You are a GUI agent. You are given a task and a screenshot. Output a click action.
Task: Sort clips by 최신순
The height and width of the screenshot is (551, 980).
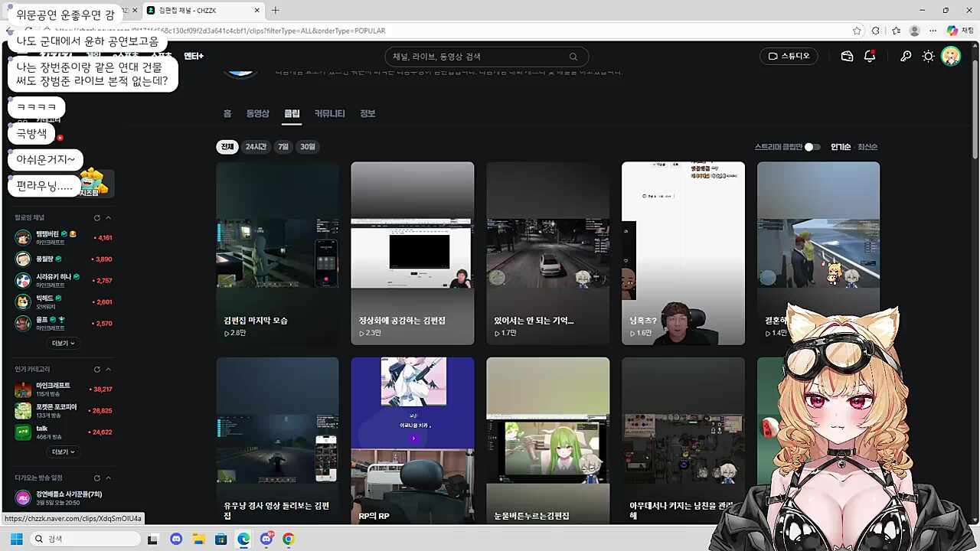(867, 146)
